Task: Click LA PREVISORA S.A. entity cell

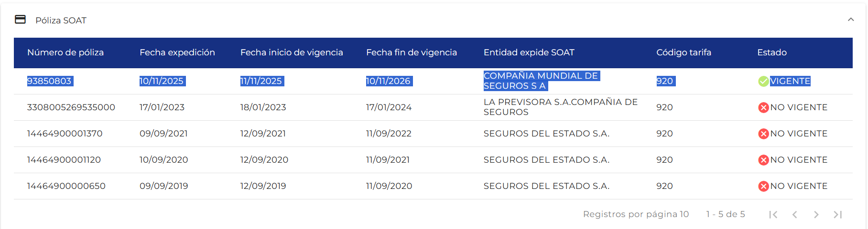Action: click(560, 107)
